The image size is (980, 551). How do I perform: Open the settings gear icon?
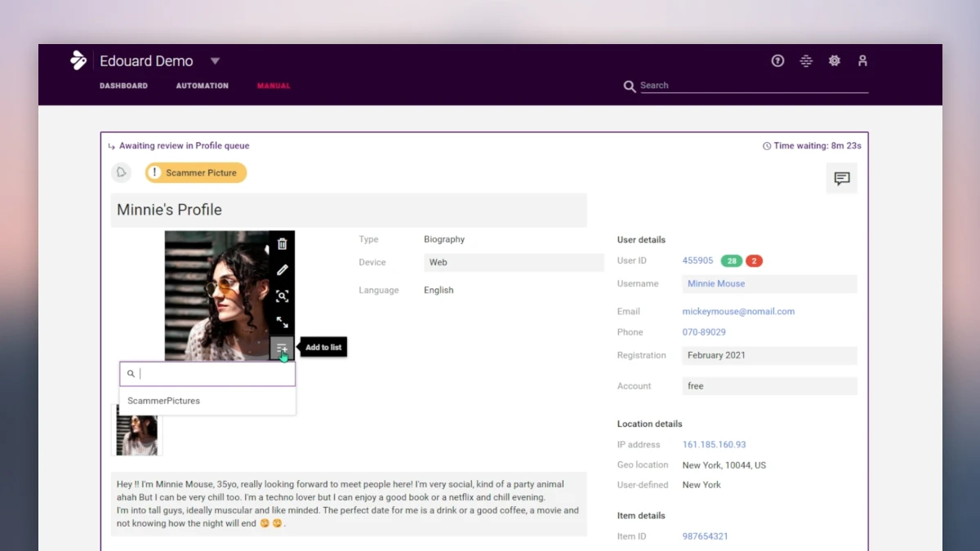pyautogui.click(x=834, y=60)
